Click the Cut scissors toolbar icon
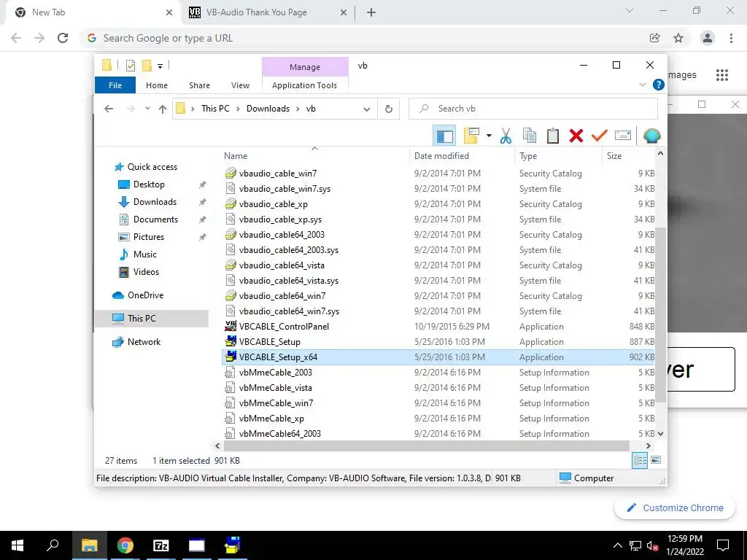 (506, 136)
